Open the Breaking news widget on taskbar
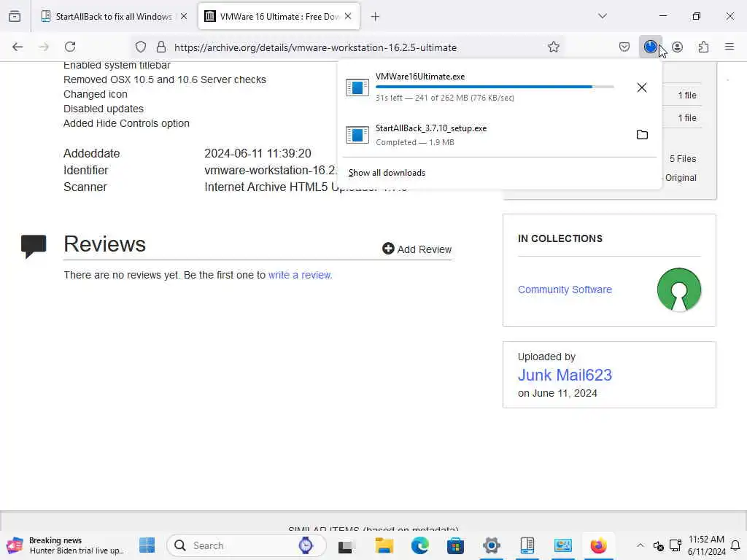This screenshot has width=747, height=560. click(x=66, y=545)
